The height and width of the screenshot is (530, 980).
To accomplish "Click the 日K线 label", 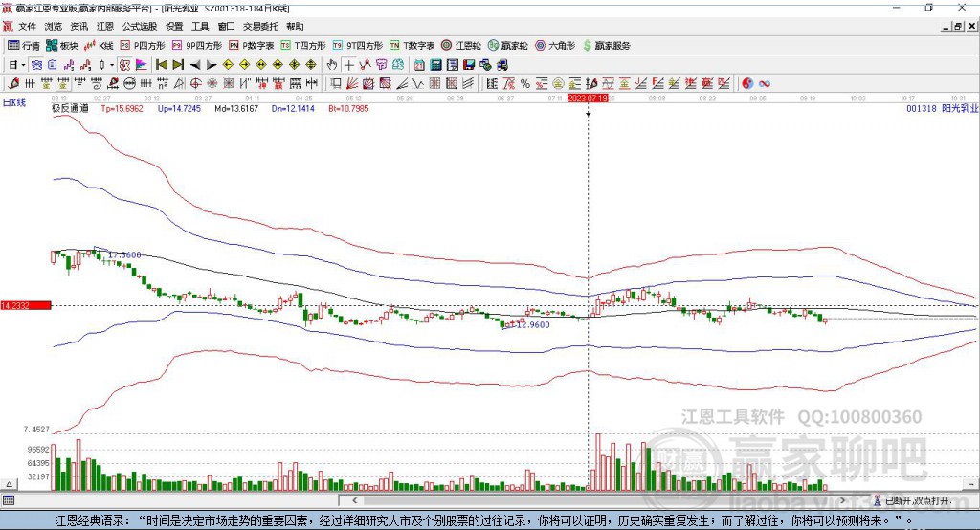I will click(13, 102).
